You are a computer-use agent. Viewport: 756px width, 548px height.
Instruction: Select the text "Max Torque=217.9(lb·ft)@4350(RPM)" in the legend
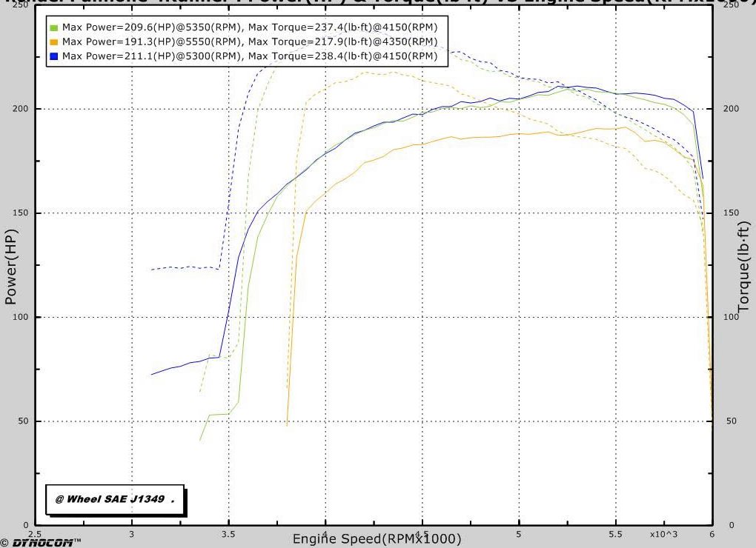(343, 42)
